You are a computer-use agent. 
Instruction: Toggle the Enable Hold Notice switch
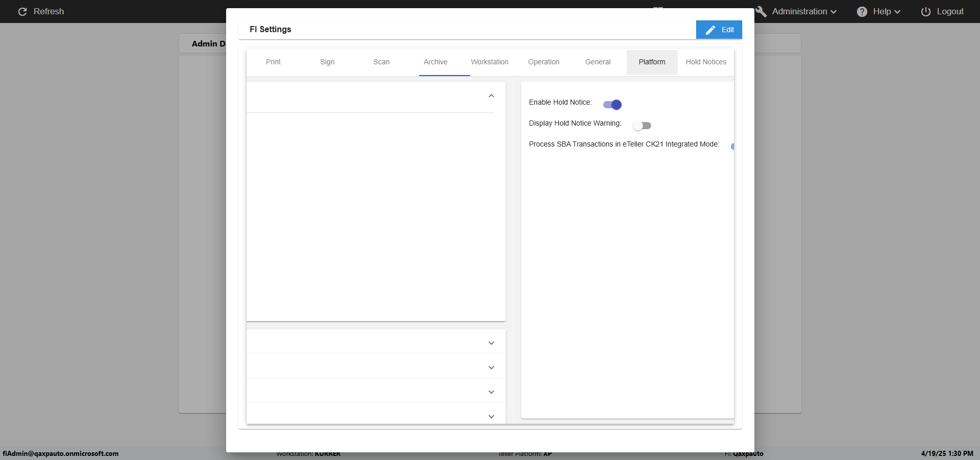[x=612, y=105]
